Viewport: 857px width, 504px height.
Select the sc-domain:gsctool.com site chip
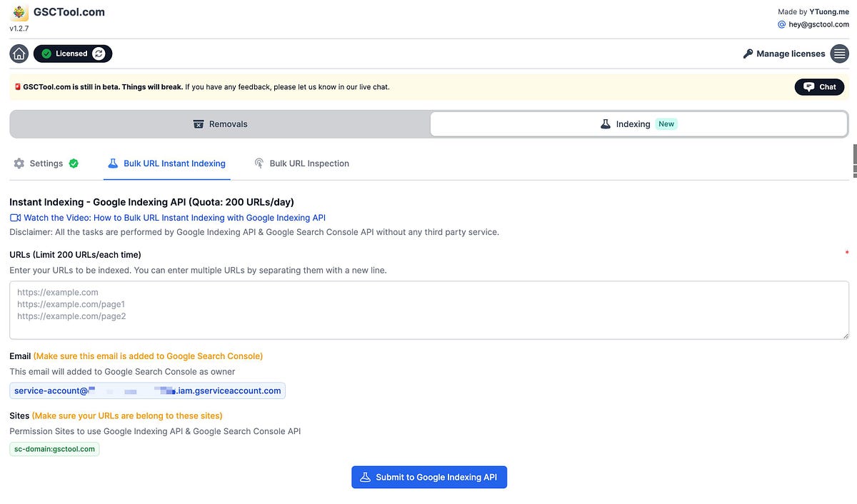(54, 448)
